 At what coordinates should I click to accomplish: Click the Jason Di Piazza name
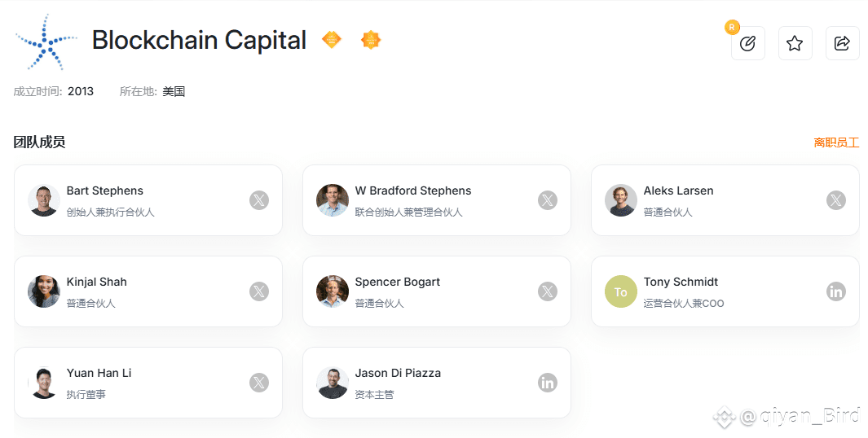[398, 374]
